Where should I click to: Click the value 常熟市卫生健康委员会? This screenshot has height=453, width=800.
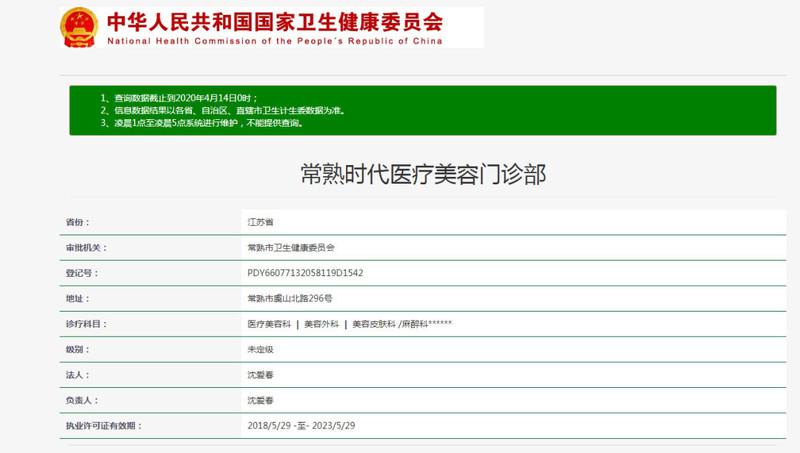[291, 247]
